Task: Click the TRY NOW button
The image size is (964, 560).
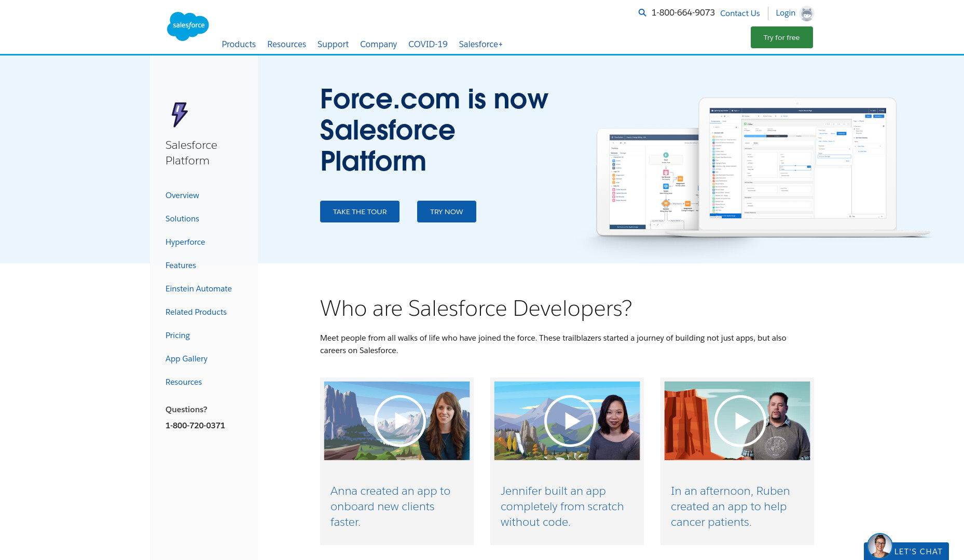Action: [x=446, y=212]
